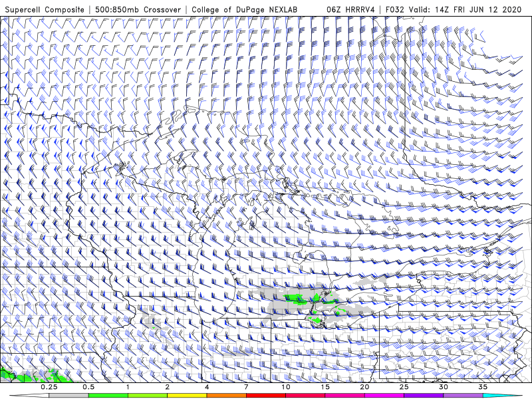Select the "500:850mb Crossover" header label
The image size is (532, 399).
pyautogui.click(x=138, y=9)
